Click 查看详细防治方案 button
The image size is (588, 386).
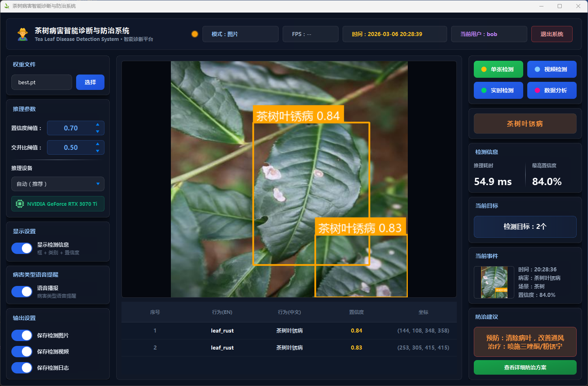point(525,367)
